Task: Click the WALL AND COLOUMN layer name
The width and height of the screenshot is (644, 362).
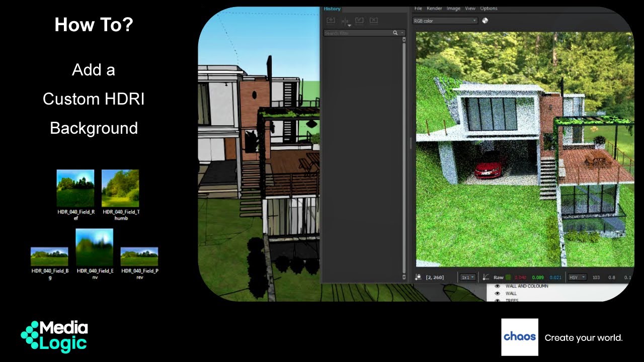Action: 527,286
